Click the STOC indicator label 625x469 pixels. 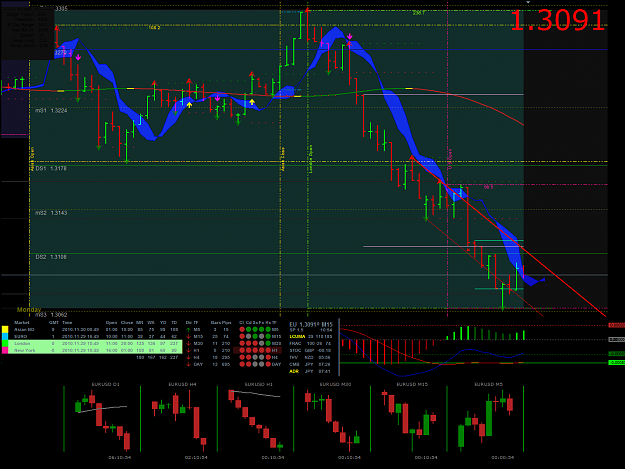295,350
